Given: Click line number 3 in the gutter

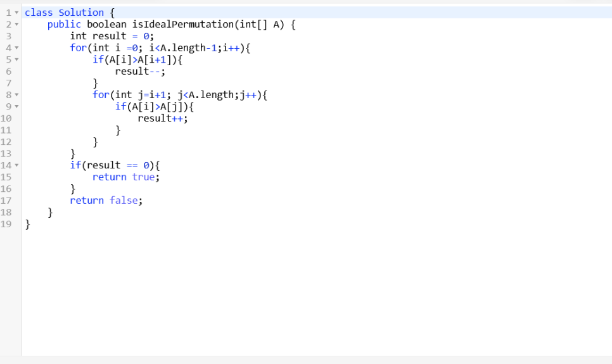Looking at the screenshot, I should tap(9, 36).
